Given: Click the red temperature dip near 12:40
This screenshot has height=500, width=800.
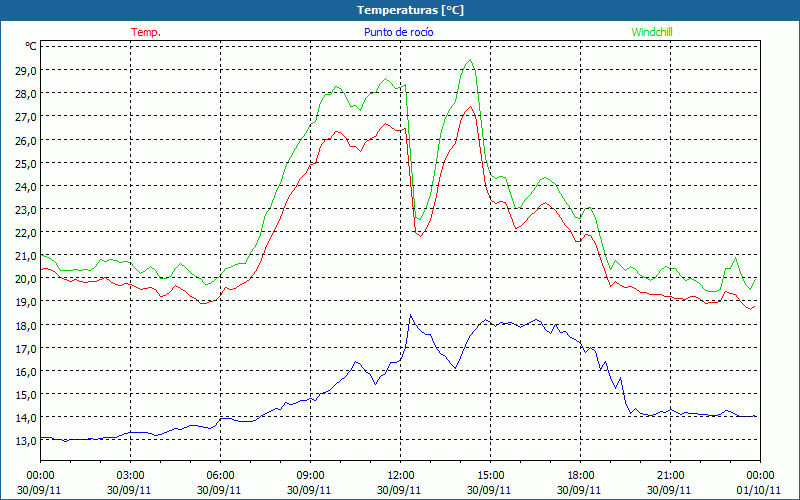Looking at the screenshot, I should click(420, 236).
